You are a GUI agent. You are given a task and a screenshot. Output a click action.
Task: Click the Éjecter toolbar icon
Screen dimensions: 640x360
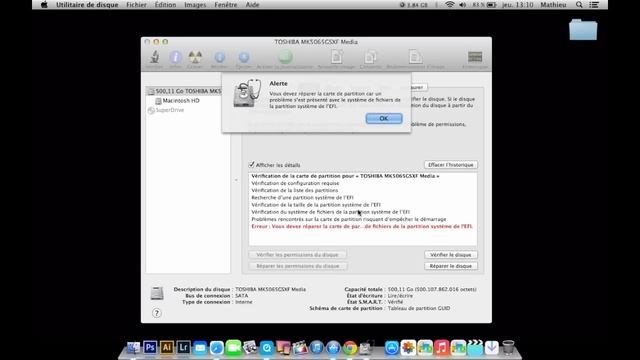pyautogui.click(x=244, y=58)
